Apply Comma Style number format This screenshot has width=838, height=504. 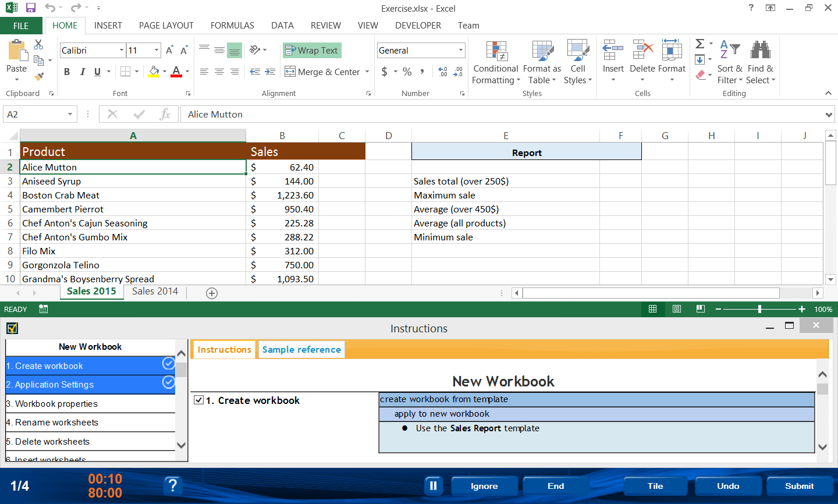point(422,72)
